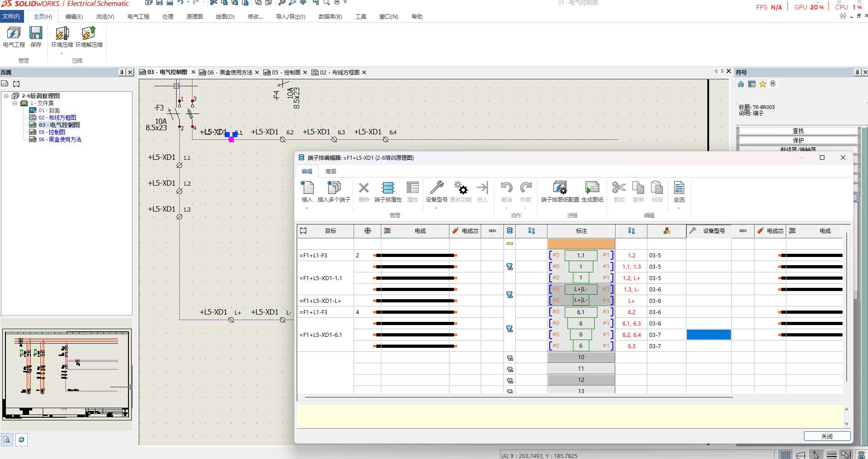868x459 pixels.
Task: Click the 关闭 button in the dialog
Action: [827, 436]
